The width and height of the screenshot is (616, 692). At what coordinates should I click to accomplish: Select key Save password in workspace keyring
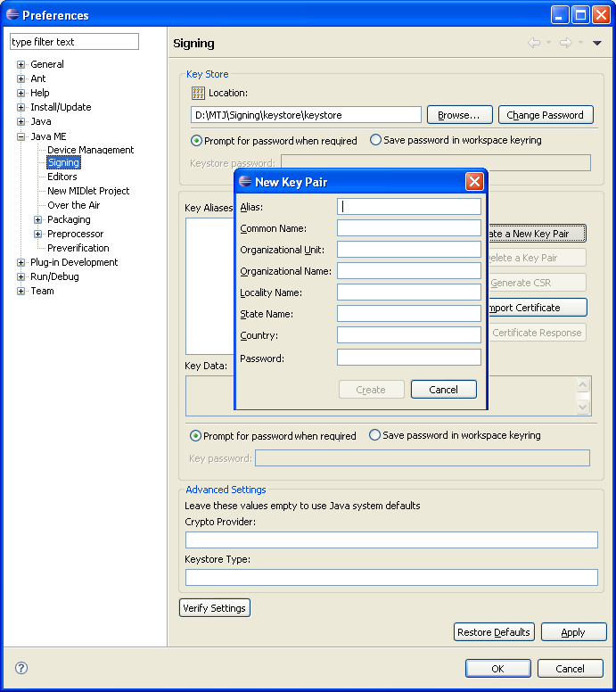click(375, 435)
